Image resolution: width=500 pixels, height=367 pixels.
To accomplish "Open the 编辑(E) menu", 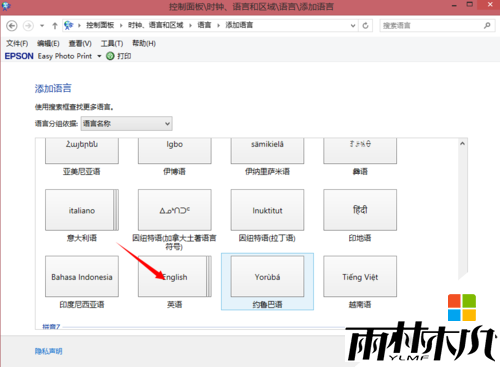I will point(48,44).
